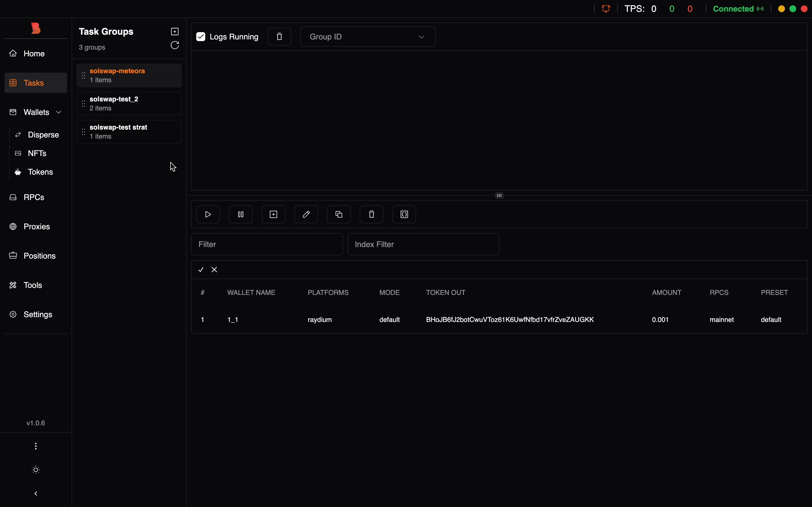Click the code brackets icon in toolbar
Screen dimensions: 812x507
click(x=404, y=215)
